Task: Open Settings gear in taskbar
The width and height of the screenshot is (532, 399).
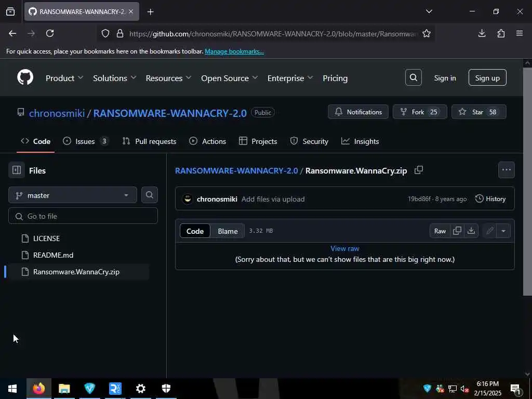Action: 140,389
